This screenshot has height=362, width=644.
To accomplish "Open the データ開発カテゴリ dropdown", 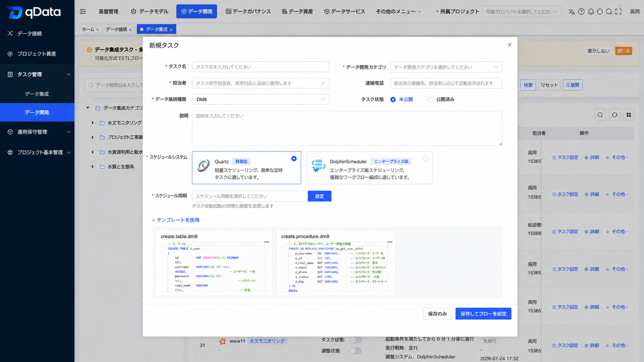I will [x=446, y=67].
